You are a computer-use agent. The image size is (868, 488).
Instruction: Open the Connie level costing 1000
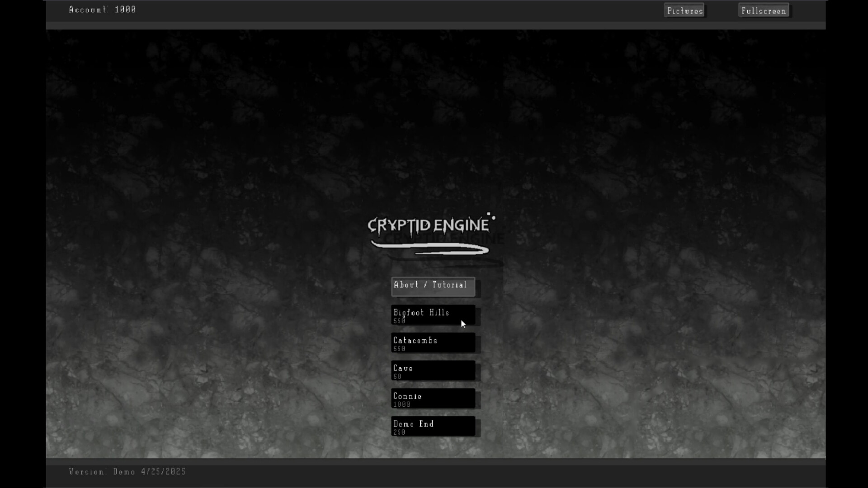coord(432,399)
